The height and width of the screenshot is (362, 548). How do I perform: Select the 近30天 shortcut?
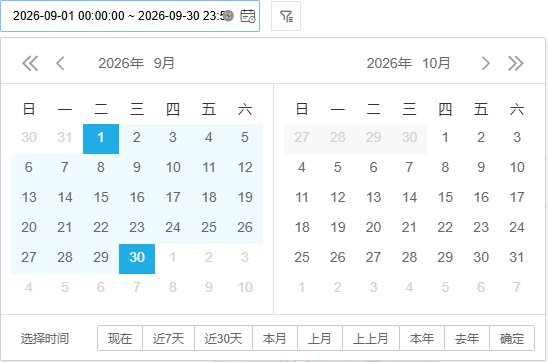coord(223,338)
